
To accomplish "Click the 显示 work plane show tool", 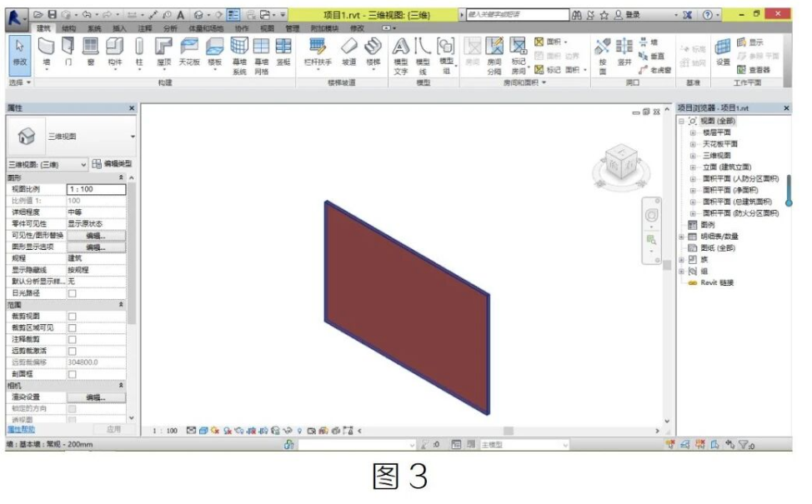I will [x=749, y=42].
